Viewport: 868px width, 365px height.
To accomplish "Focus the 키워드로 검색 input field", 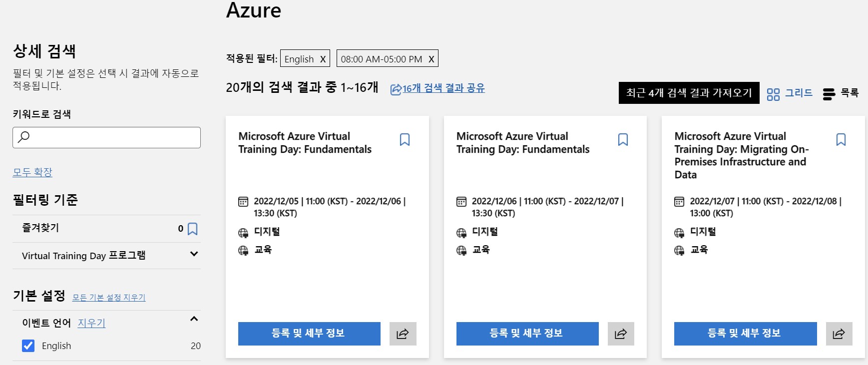I will [x=106, y=137].
